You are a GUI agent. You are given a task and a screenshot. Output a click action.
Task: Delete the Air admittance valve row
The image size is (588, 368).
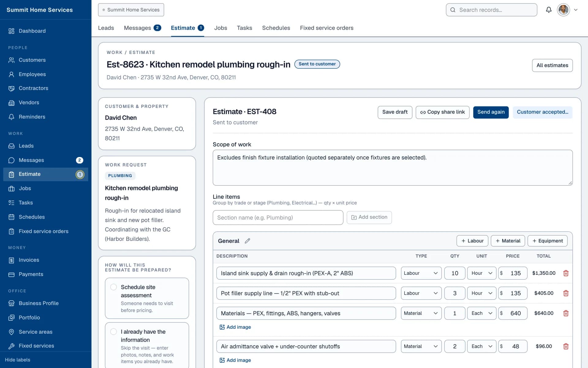point(566,346)
